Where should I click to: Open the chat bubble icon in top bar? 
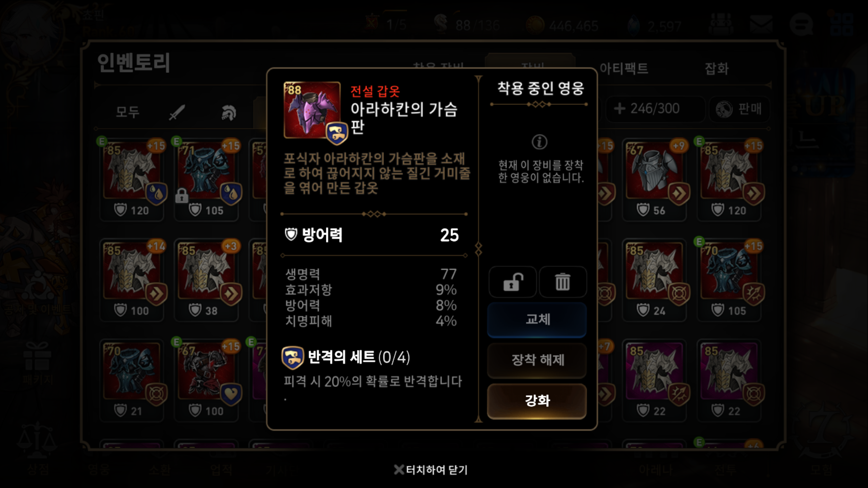(801, 24)
